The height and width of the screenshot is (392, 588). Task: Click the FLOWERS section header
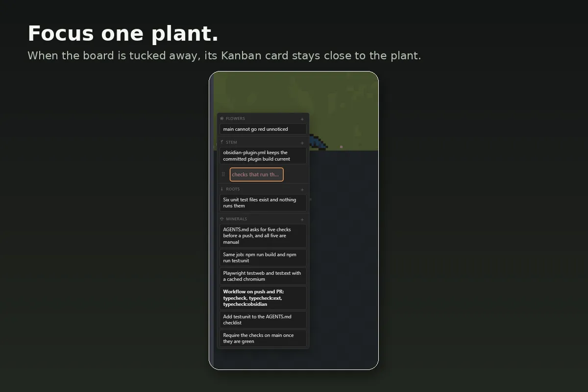pyautogui.click(x=235, y=119)
